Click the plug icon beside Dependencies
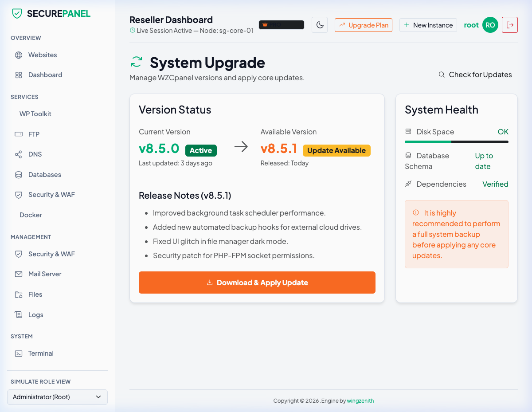The image size is (532, 412). (x=408, y=184)
